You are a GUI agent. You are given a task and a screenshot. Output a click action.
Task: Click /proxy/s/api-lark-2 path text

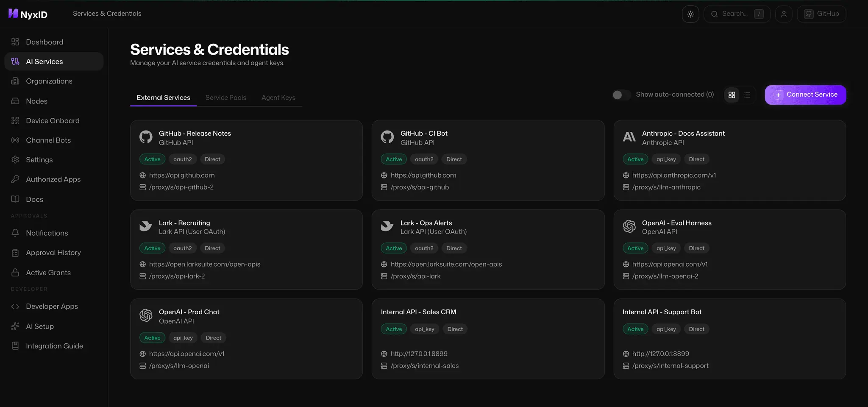click(177, 276)
